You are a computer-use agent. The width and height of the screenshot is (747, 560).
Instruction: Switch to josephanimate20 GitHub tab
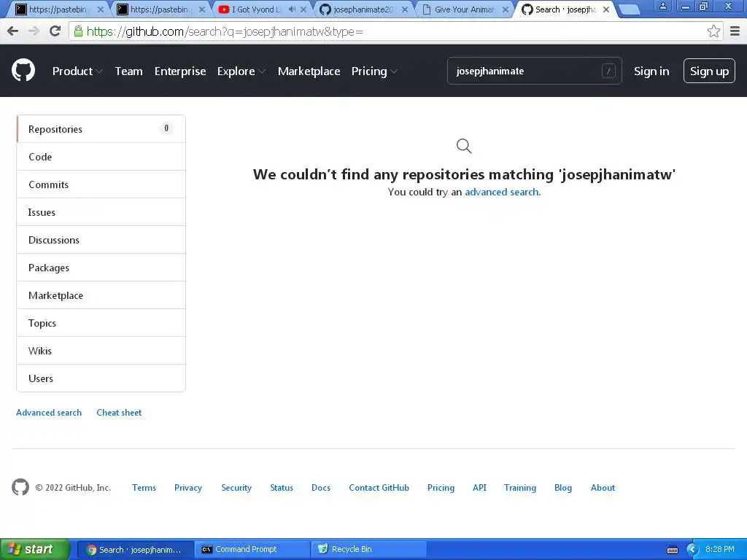tap(362, 9)
